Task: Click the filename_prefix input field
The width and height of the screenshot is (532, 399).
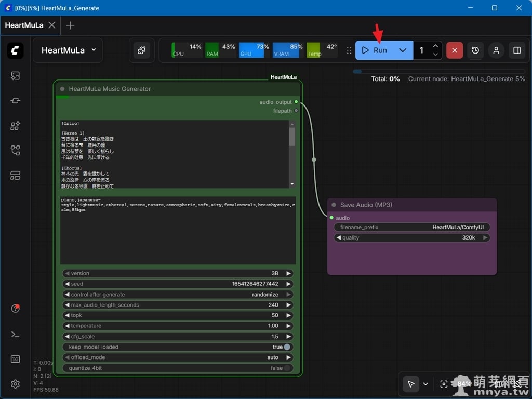Action: [411, 227]
